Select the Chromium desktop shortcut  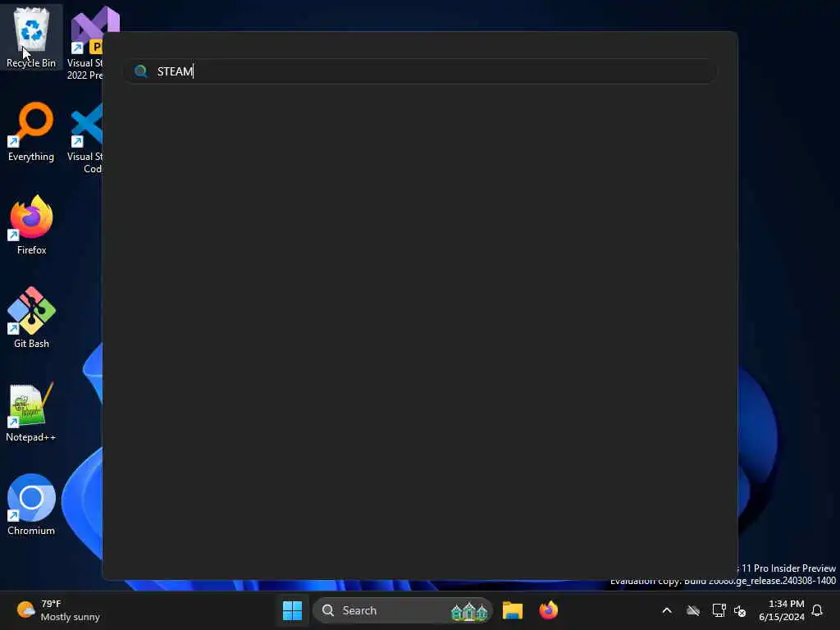coord(31,505)
